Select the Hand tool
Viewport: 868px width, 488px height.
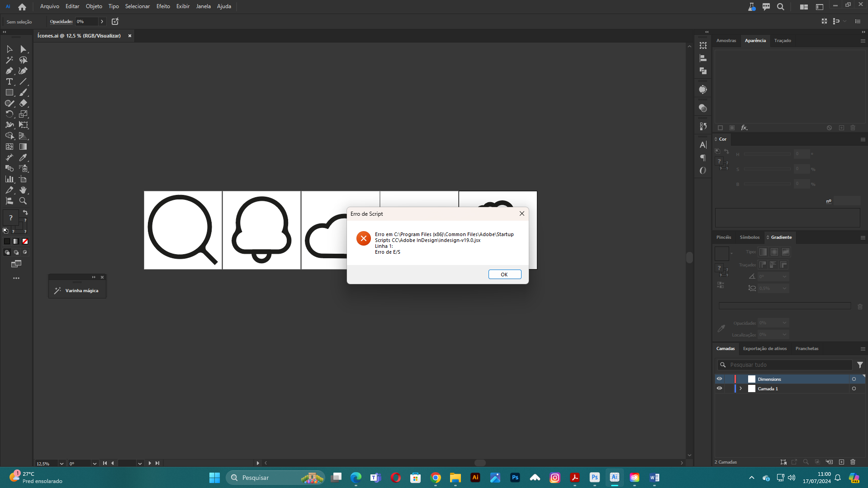(x=23, y=190)
